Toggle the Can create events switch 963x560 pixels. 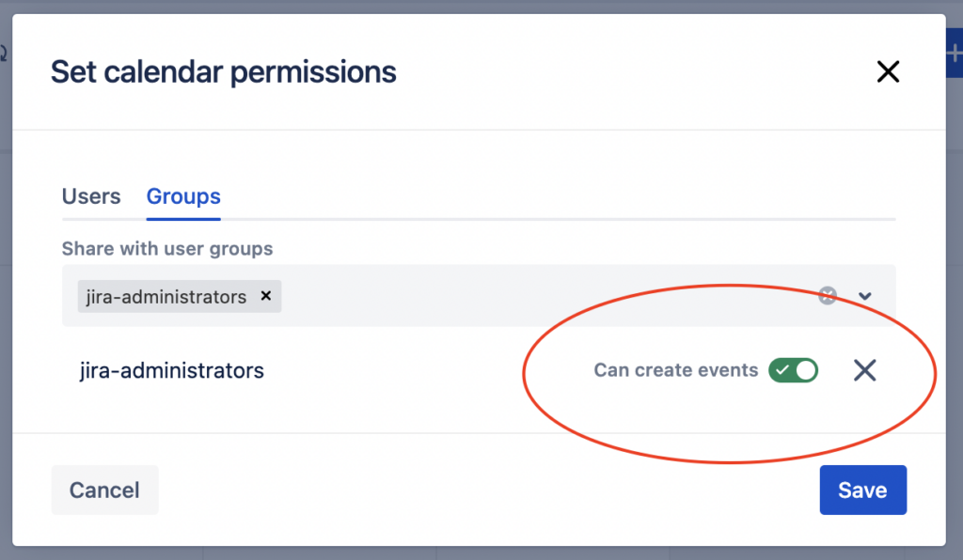click(794, 370)
